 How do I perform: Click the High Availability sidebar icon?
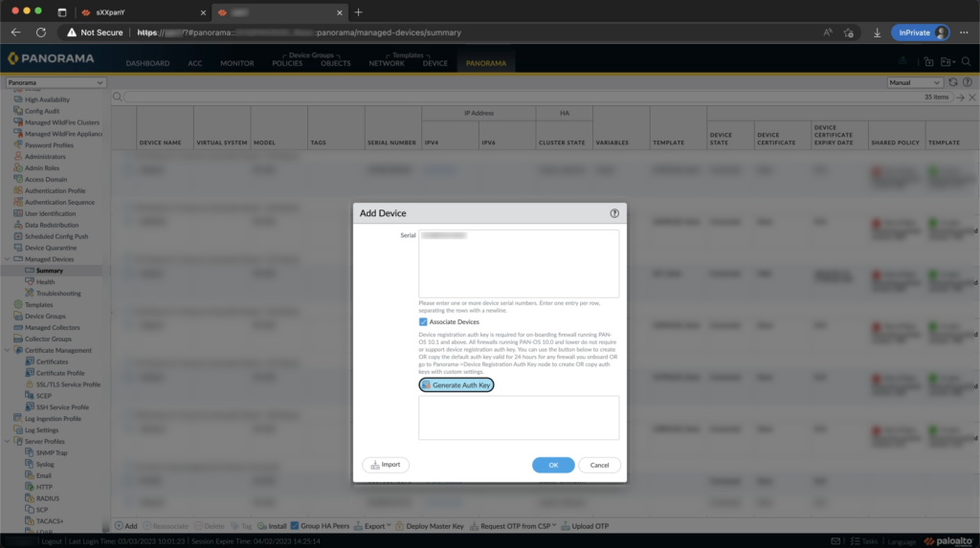click(x=18, y=99)
